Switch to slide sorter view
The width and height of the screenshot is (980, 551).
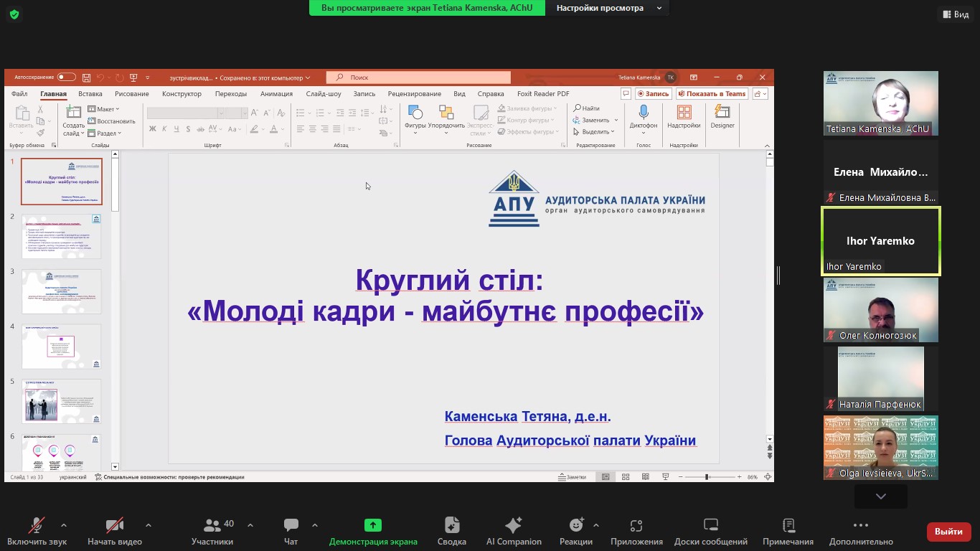[626, 477]
